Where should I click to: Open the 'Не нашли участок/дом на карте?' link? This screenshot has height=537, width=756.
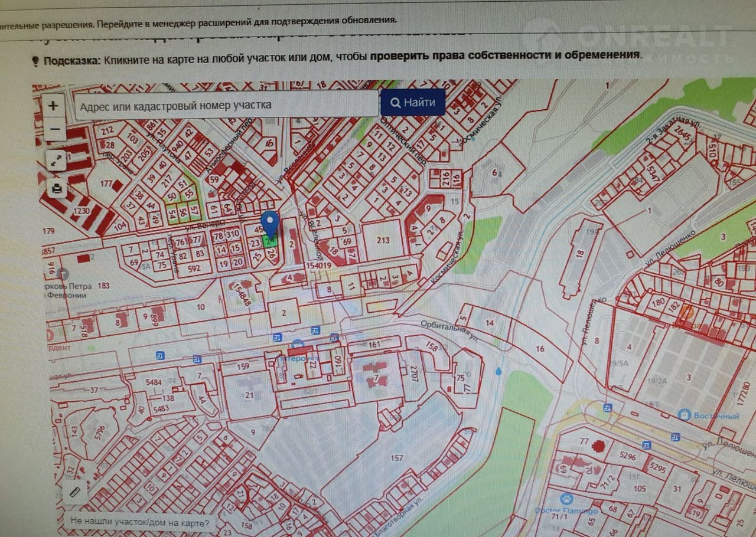[x=139, y=522]
